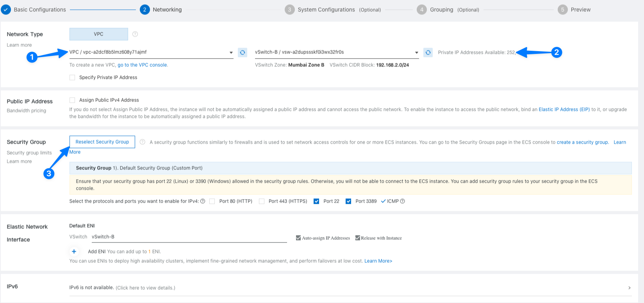Screen dimensions: 644x303
Task: Uncheck the Port 22 checkbox
Action: pos(316,201)
